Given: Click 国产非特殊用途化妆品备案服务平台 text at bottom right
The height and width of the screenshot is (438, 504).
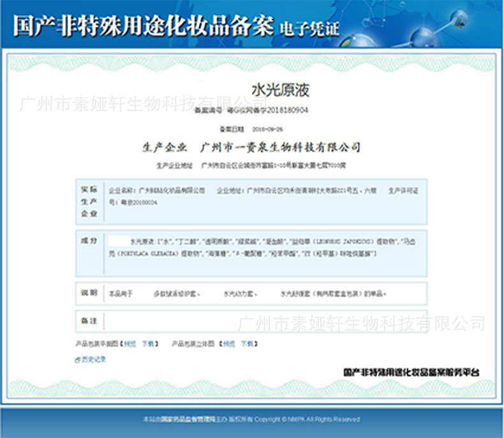Looking at the screenshot, I should click(411, 372).
